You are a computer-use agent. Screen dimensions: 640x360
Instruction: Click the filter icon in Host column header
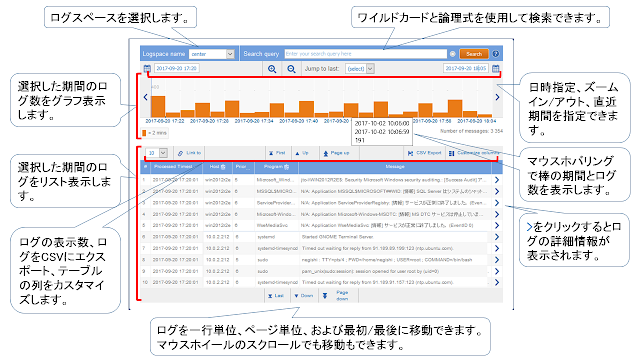tap(223, 167)
